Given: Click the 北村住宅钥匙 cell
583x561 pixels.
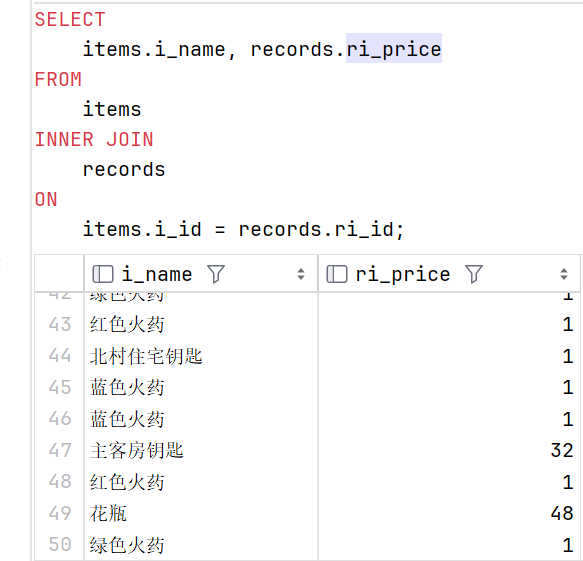Looking at the screenshot, I should pyautogui.click(x=201, y=356).
